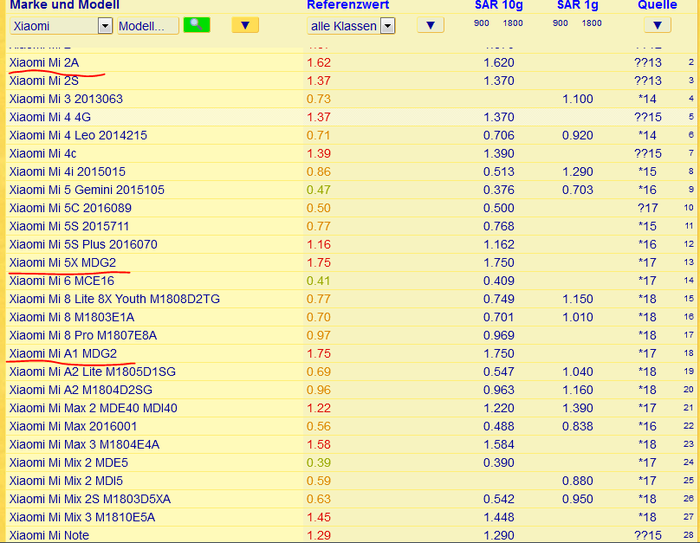Click SAR 1g value 0.880 of Mix 2 MDI5
Image resolution: width=700 pixels, height=543 pixels.
pos(578,481)
